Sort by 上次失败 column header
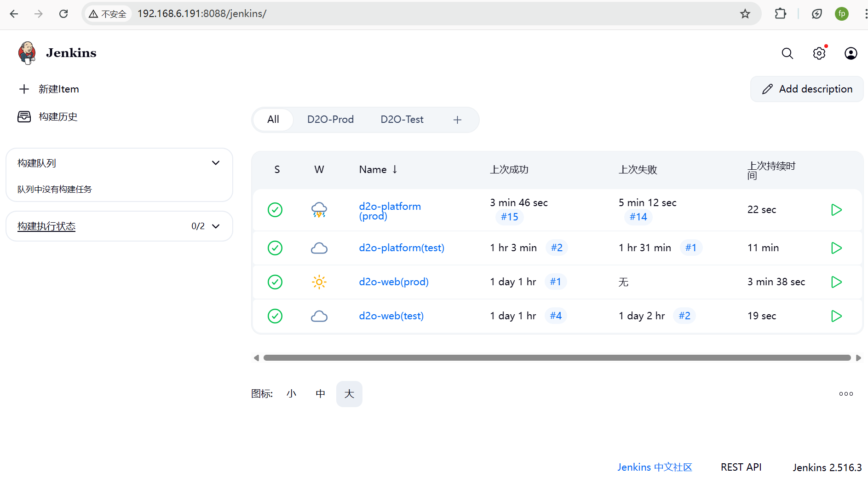The height and width of the screenshot is (484, 868). tap(638, 170)
